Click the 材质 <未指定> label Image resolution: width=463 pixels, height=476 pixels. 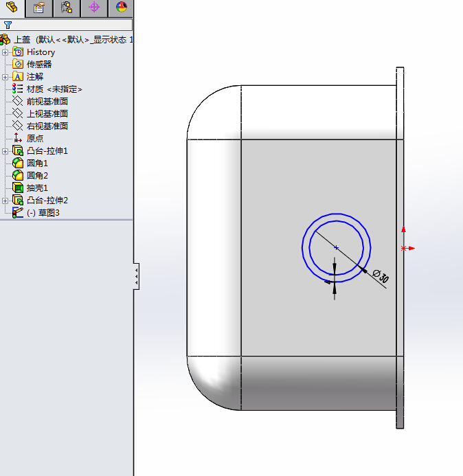coord(54,89)
